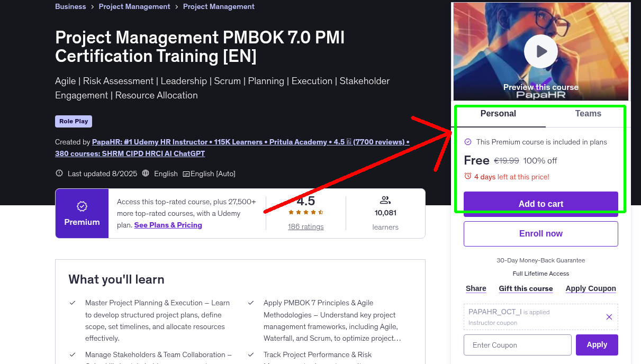Switch to the Teams tab
The height and width of the screenshot is (364, 641).
tap(588, 114)
